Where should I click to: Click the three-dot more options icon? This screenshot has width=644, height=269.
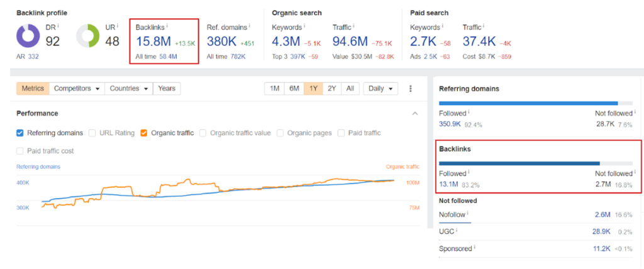pos(411,89)
